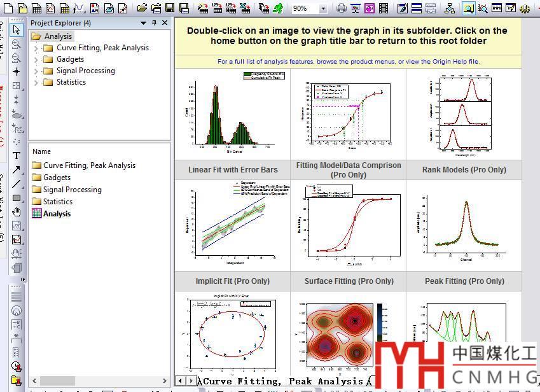This screenshot has width=540, height=392.
Task: Click the three stacked peaks thumbnail
Action: 464,114
